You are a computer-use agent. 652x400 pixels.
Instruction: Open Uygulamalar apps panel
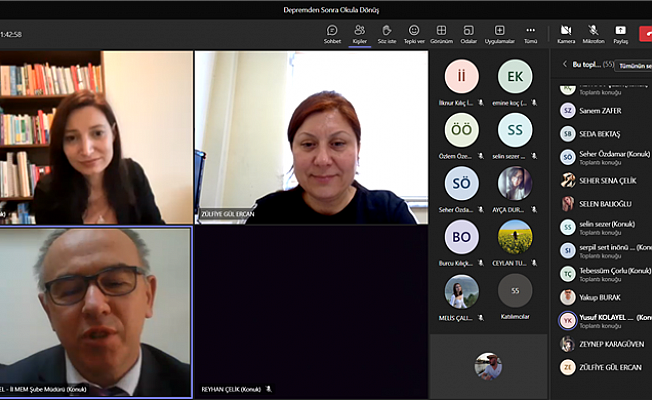pyautogui.click(x=499, y=33)
